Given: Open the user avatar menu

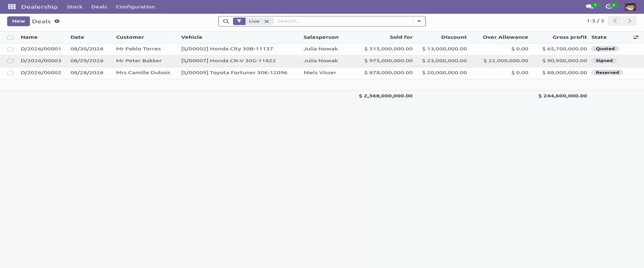Looking at the screenshot, I should [x=630, y=7].
